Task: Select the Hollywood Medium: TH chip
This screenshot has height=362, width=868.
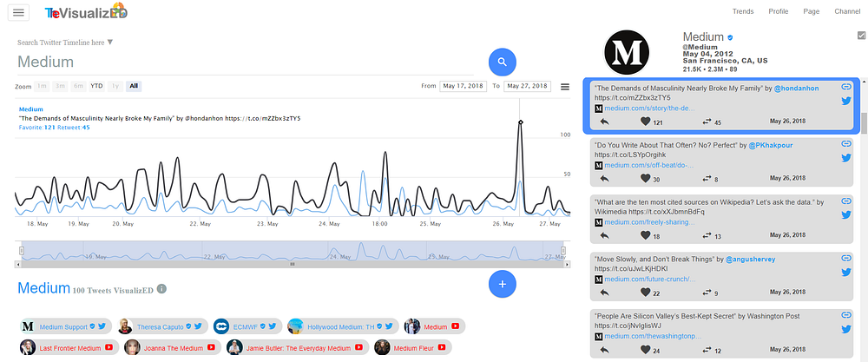Action: click(343, 326)
